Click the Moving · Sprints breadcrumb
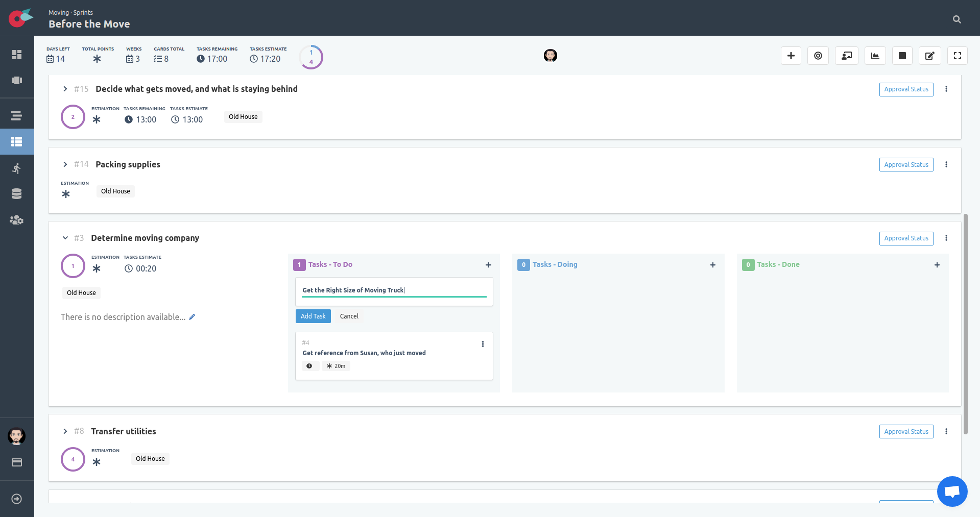Viewport: 980px width, 517px height. (x=70, y=12)
